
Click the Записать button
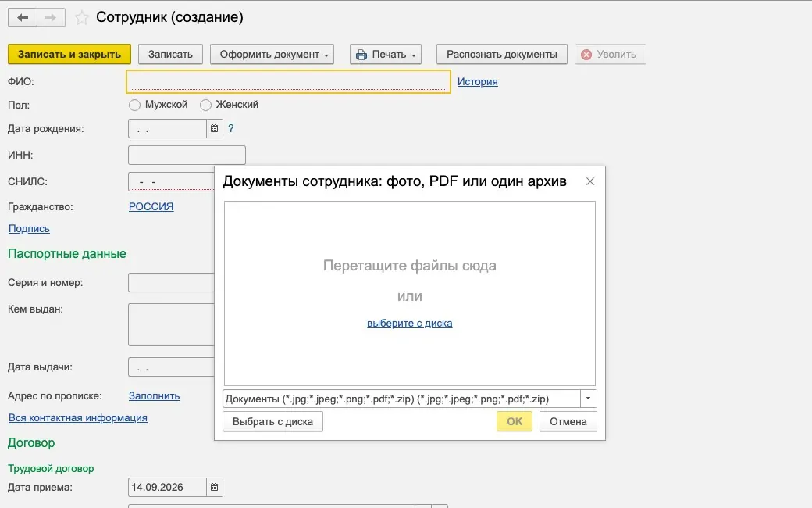pyautogui.click(x=170, y=55)
